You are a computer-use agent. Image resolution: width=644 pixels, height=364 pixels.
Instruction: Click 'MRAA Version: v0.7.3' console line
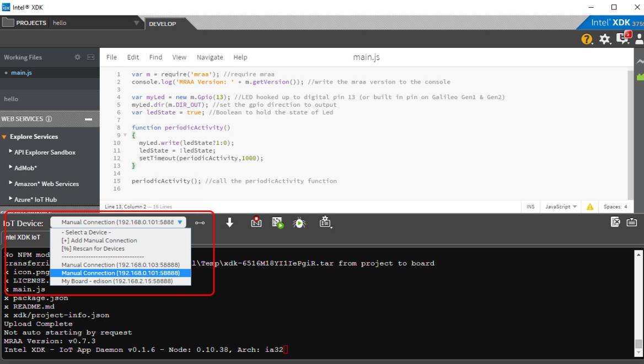point(50,341)
